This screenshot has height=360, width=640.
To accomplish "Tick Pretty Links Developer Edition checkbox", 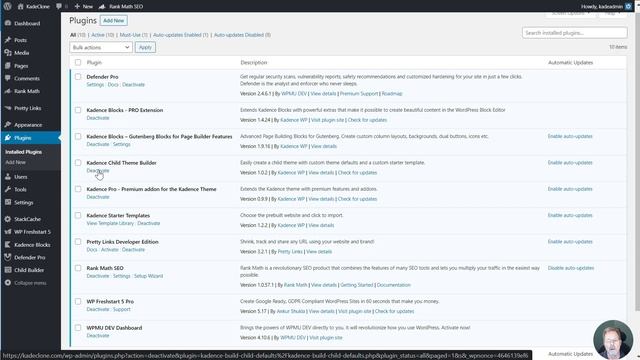I will (78, 242).
